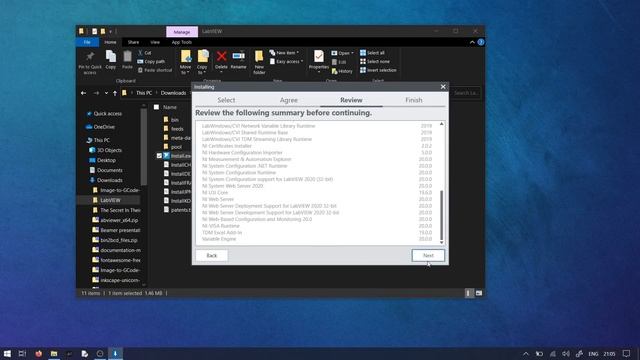Viewport: 640px width, 360px height.
Task: Click Pin to Quick access icon
Action: pyautogui.click(x=90, y=62)
